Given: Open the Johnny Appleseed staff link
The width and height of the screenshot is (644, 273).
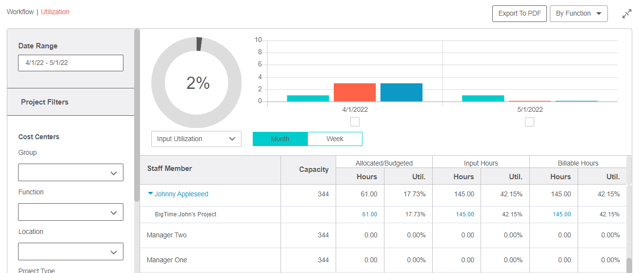Looking at the screenshot, I should [181, 194].
